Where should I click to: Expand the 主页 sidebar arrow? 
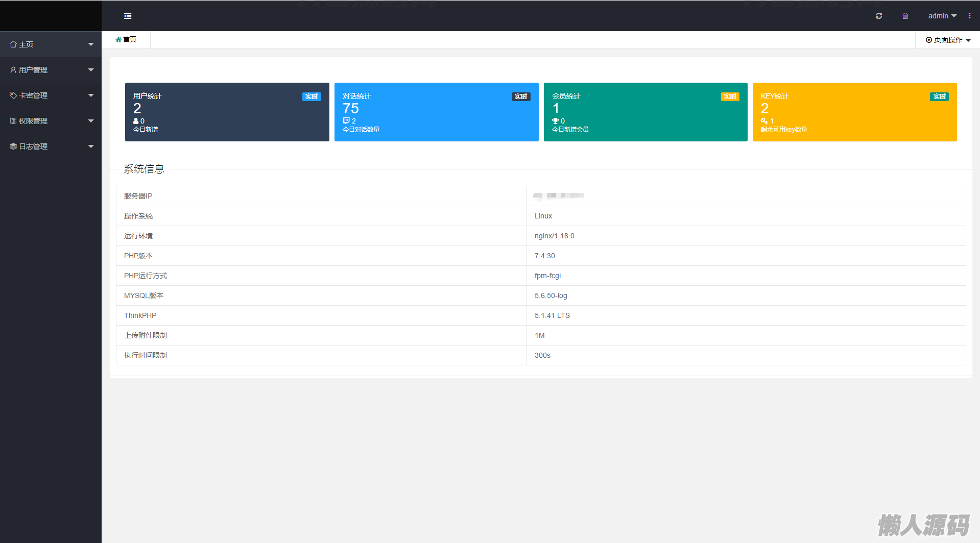coord(91,44)
